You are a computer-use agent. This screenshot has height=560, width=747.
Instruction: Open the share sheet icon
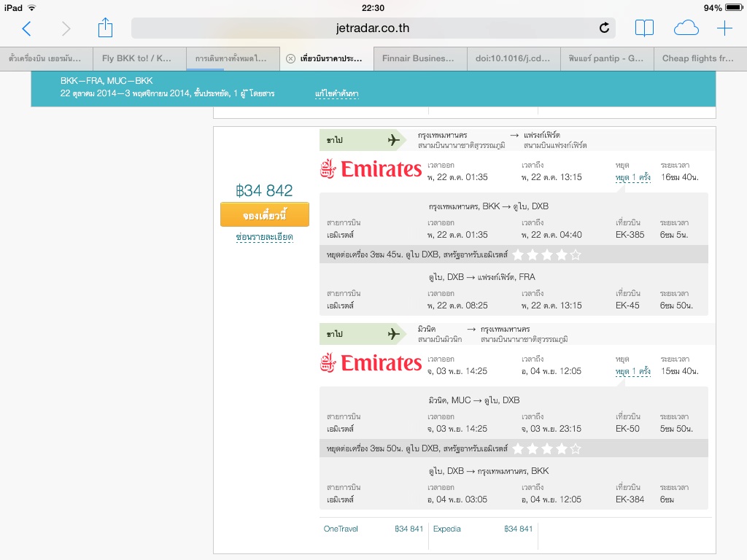click(105, 28)
